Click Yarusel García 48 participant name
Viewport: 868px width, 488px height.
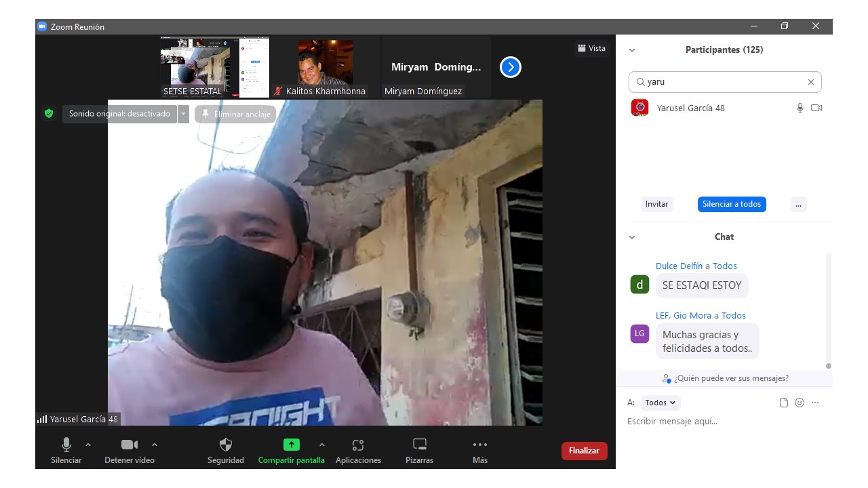pos(690,108)
